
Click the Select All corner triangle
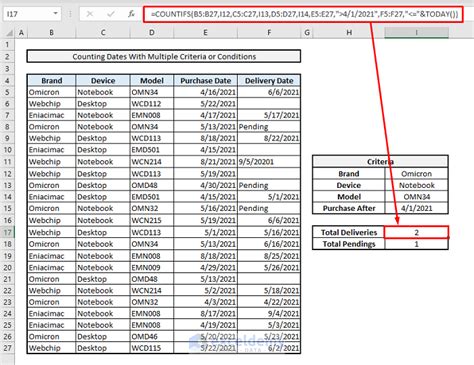pos(9,33)
